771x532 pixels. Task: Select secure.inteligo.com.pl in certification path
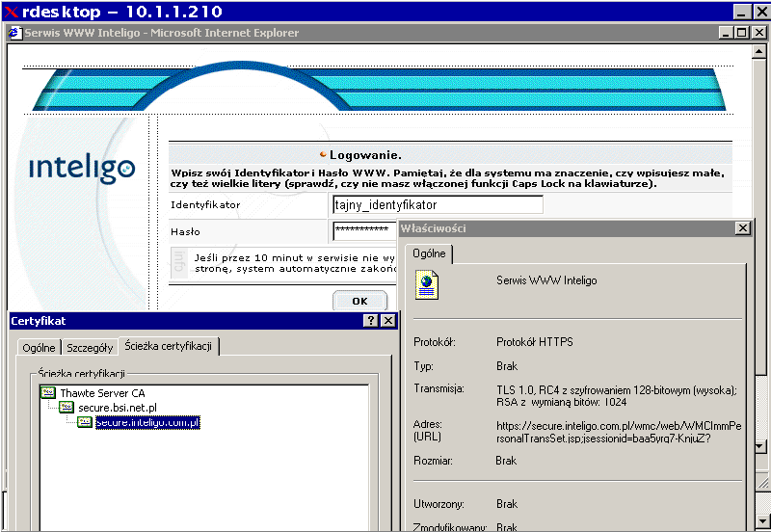pos(147,422)
